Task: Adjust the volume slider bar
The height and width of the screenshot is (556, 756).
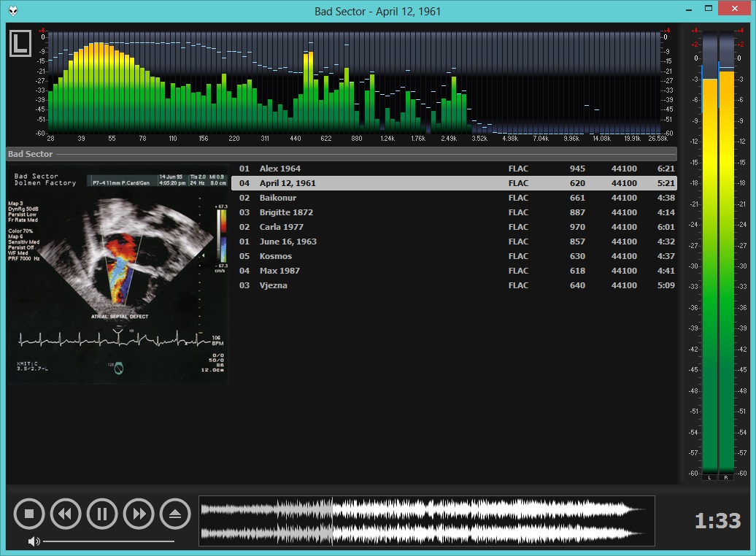Action: [109, 541]
